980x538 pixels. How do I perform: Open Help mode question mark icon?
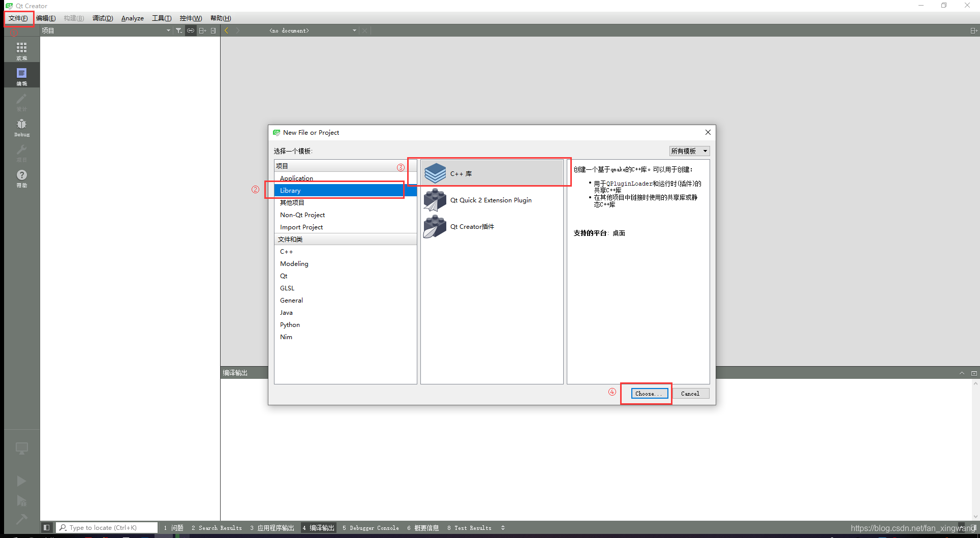21,177
